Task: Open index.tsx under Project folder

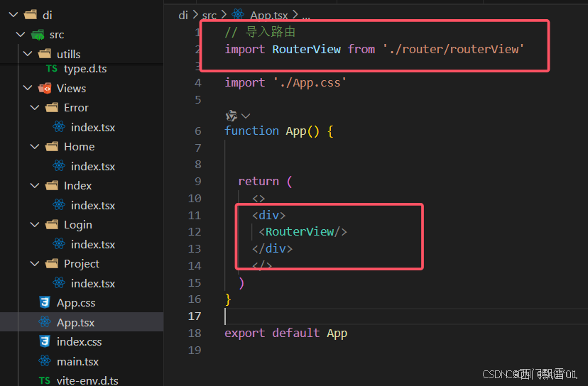Action: pos(93,283)
